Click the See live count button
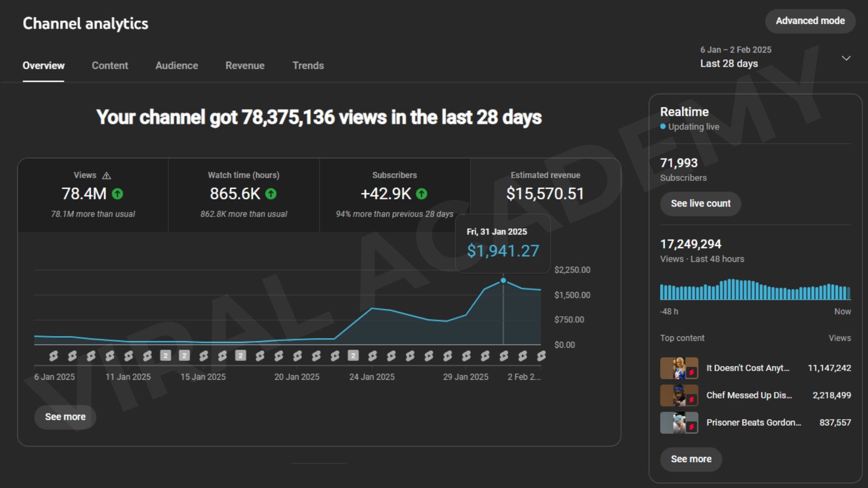Viewport: 868px width, 488px height. click(701, 203)
